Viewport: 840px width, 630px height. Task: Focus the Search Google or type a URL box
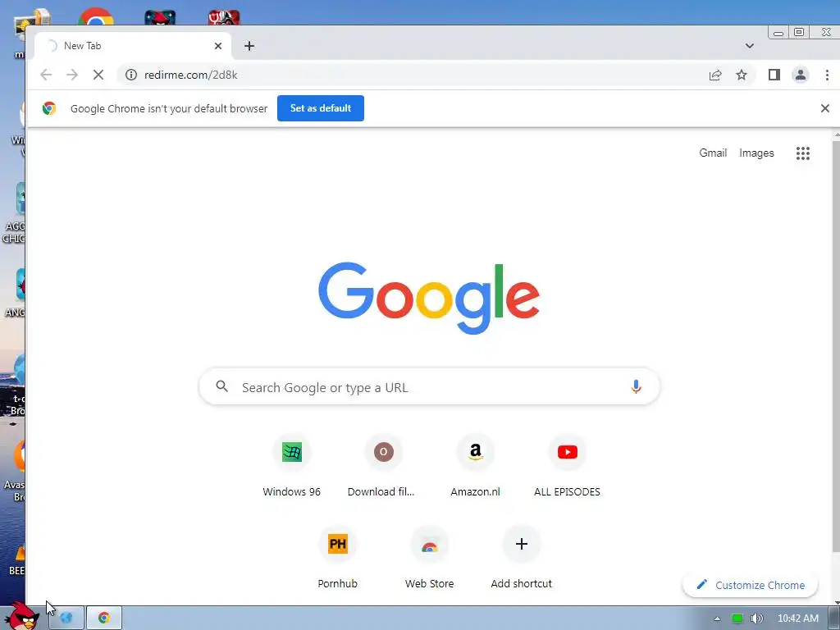[x=429, y=387]
